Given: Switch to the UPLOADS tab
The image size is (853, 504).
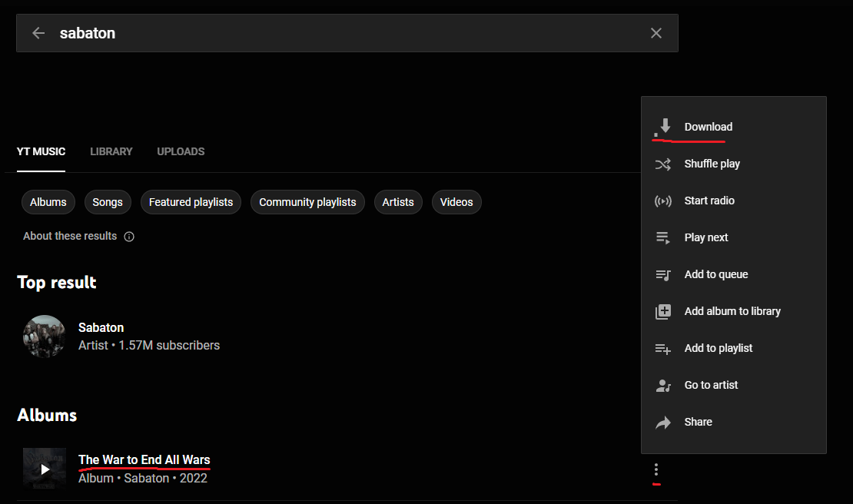Looking at the screenshot, I should pos(181,151).
